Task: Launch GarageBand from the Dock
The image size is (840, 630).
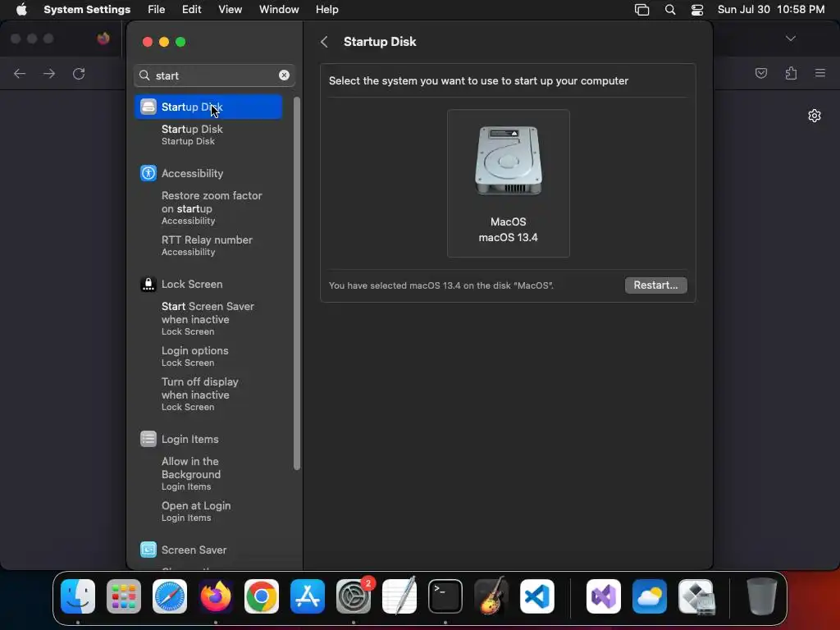Action: [x=491, y=596]
